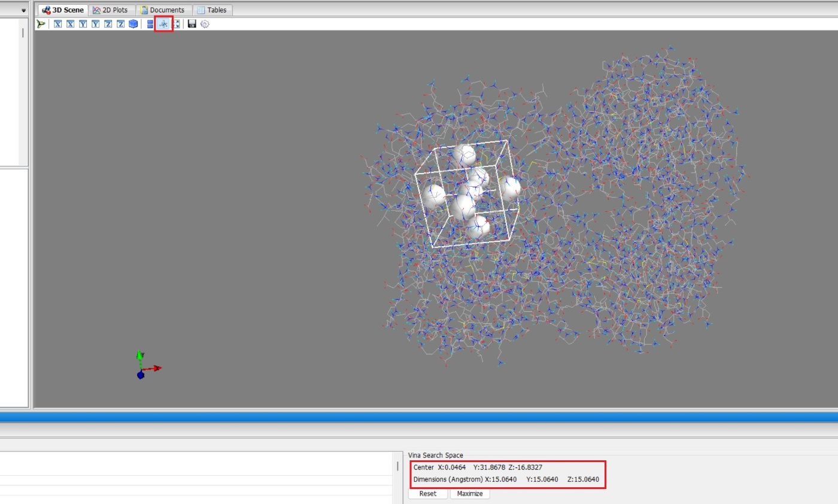
Task: Open the Tables tab
Action: tap(212, 10)
